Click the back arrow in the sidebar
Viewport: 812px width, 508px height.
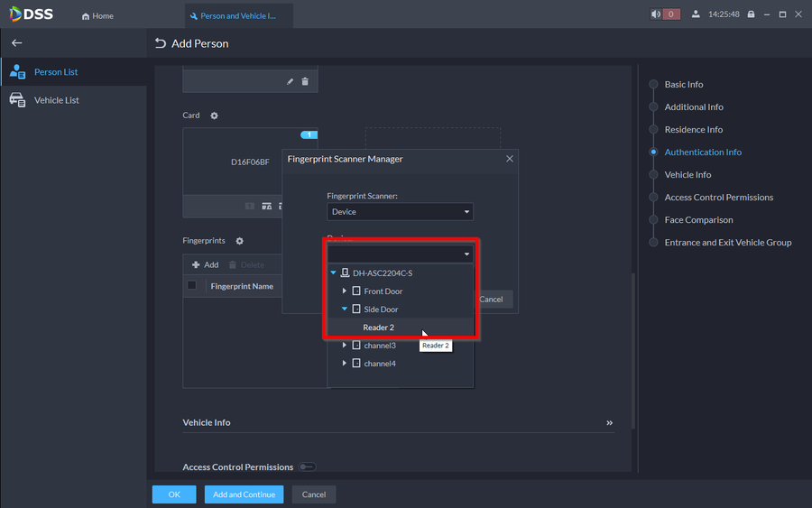coord(16,43)
